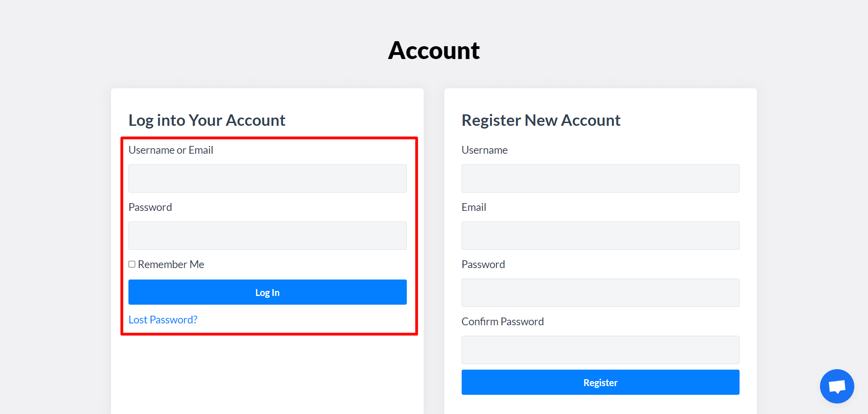Click the Password label in login form
Viewport: 868px width, 414px height.
(x=150, y=207)
